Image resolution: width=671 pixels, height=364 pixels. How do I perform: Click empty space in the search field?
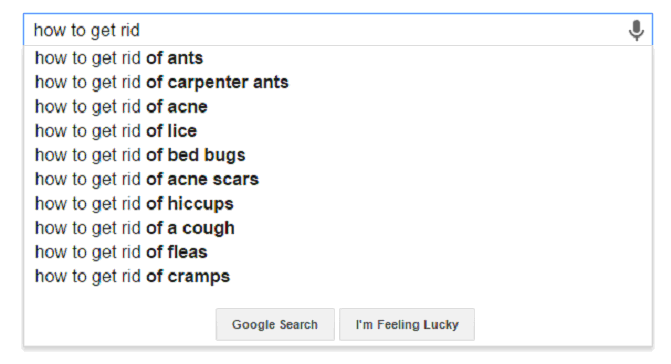[381, 30]
